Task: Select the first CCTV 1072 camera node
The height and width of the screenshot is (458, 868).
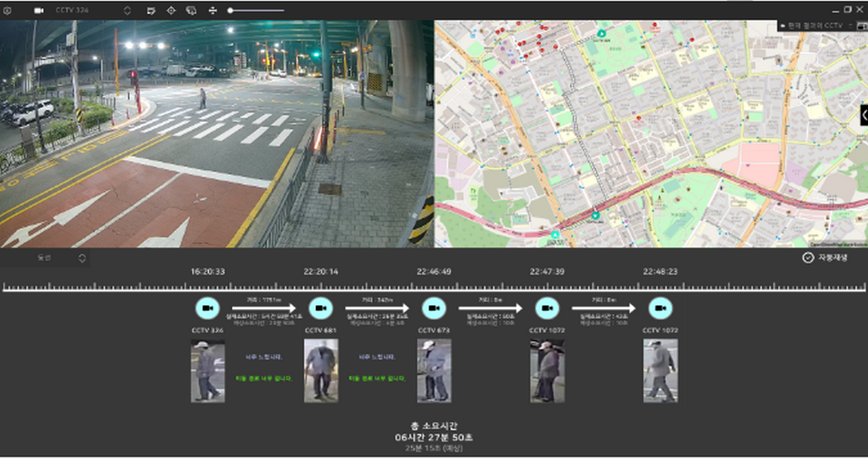Action: pos(547,309)
